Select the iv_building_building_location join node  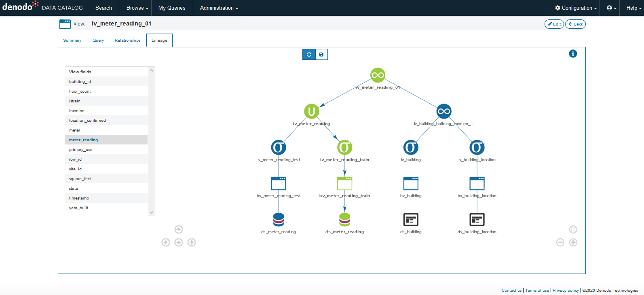[x=444, y=111]
